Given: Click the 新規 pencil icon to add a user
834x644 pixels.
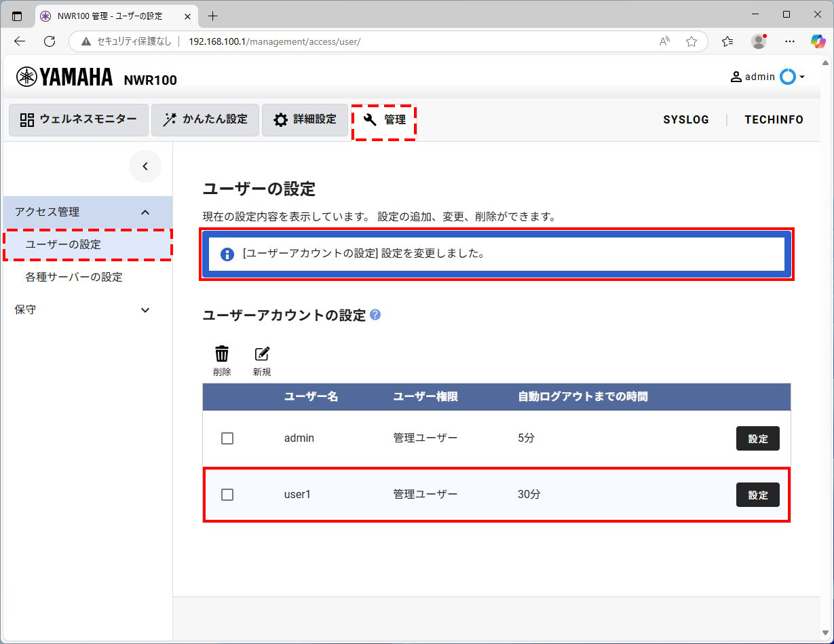Looking at the screenshot, I should tap(262, 354).
